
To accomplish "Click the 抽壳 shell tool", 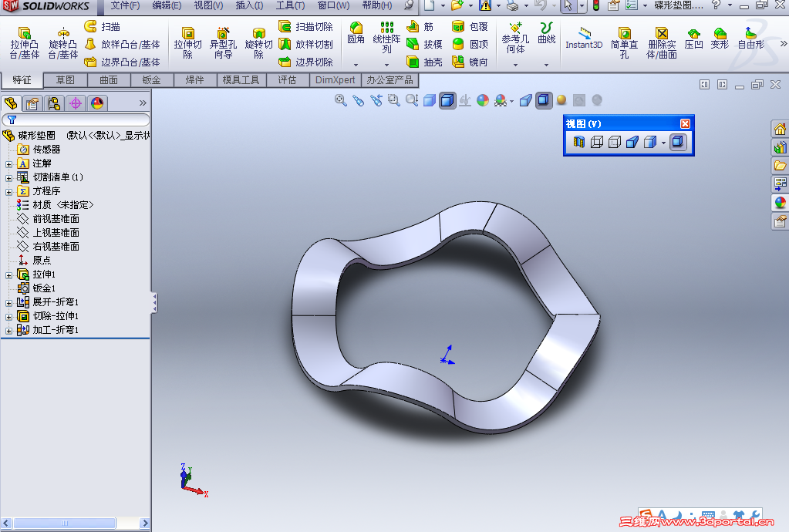I will pyautogui.click(x=424, y=62).
